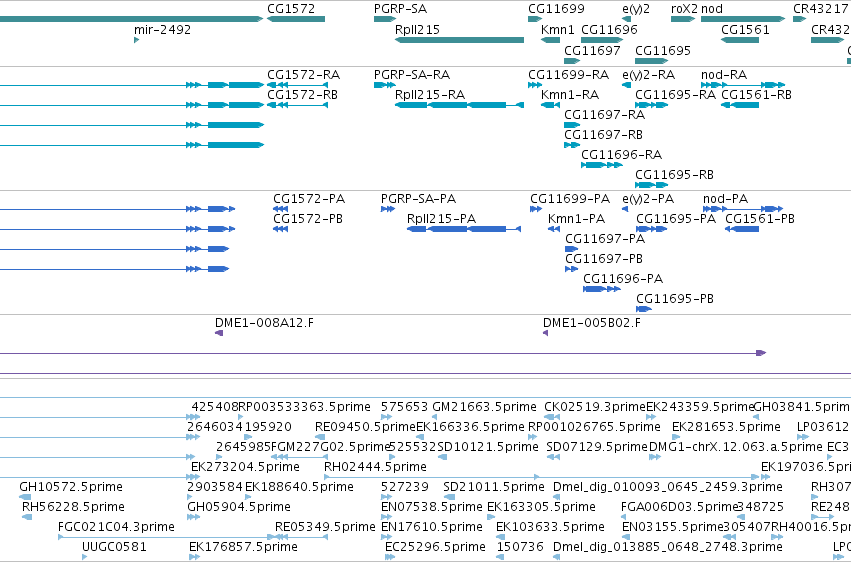
Task: Click the RH02444.5prime EST label
Action: click(375, 467)
